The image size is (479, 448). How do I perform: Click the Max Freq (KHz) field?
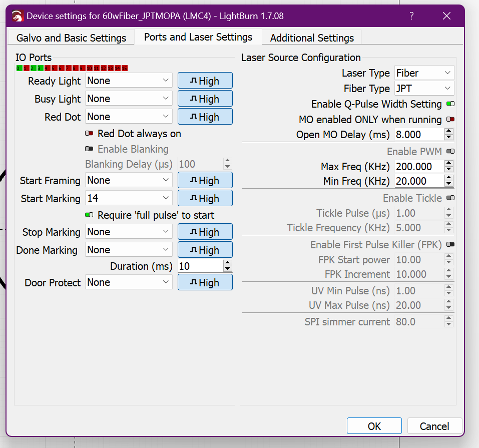pyautogui.click(x=420, y=167)
